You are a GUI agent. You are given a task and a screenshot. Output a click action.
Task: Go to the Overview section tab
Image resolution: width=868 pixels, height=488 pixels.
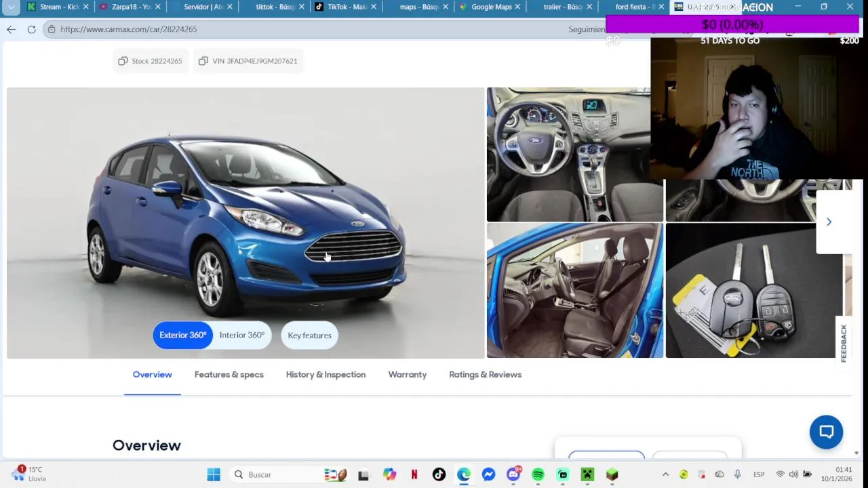click(153, 375)
